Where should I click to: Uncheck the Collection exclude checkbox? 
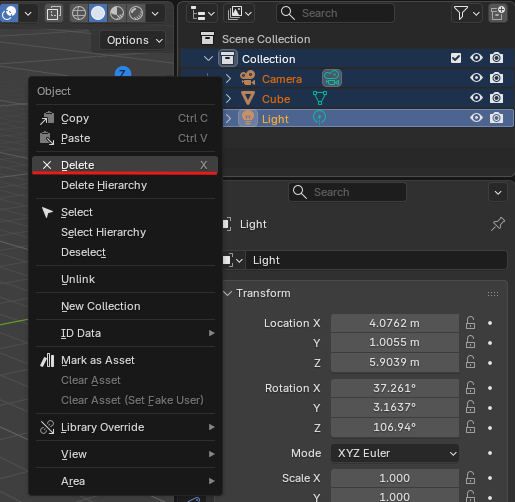(456, 58)
